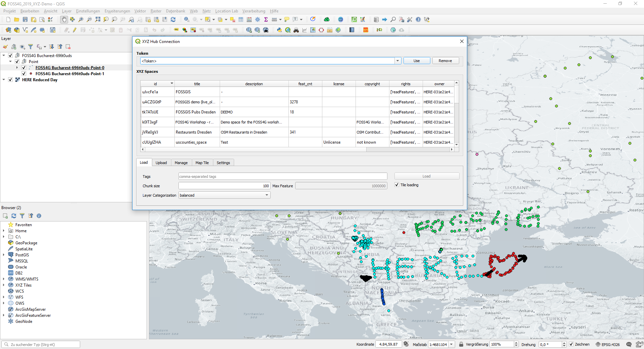
Task: Click the New Project icon
Action: pyautogui.click(x=8, y=19)
